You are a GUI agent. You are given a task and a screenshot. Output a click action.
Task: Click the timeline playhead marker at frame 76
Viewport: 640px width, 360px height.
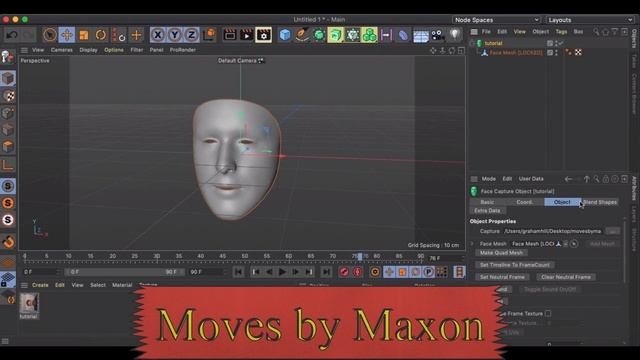(360, 256)
